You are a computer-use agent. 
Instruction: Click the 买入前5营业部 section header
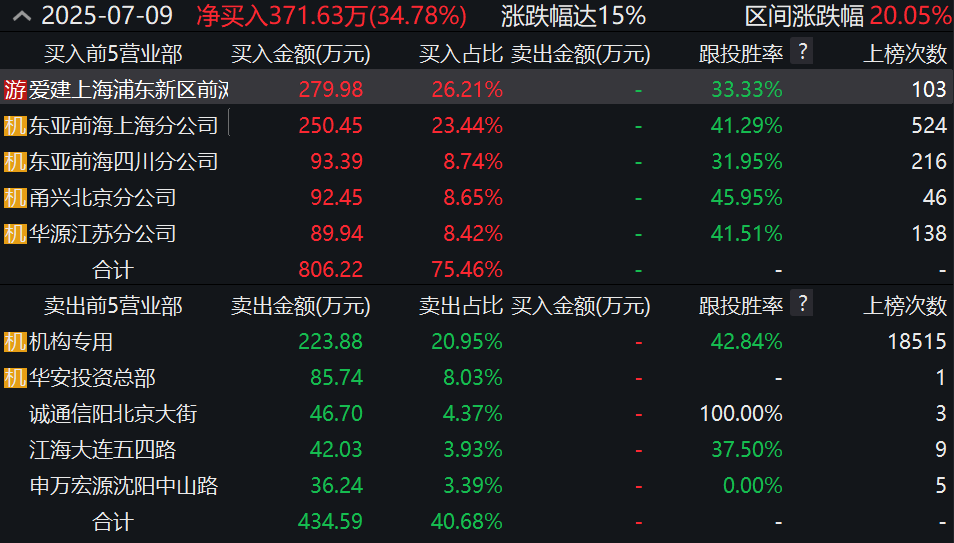pos(112,53)
